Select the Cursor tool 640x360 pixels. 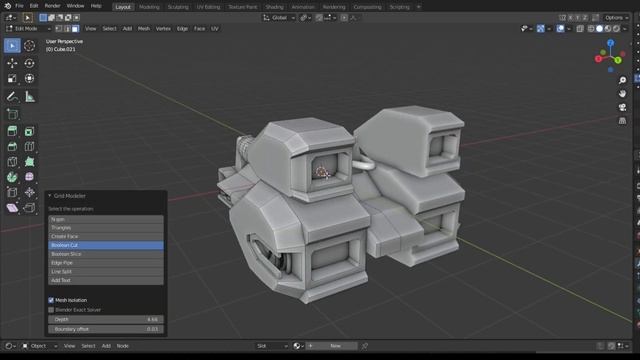coord(29,46)
